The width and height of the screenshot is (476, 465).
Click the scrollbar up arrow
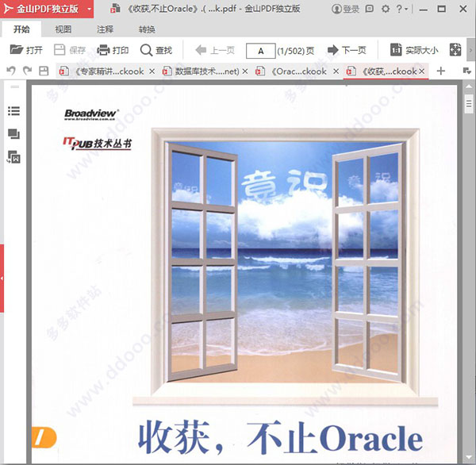click(x=469, y=87)
